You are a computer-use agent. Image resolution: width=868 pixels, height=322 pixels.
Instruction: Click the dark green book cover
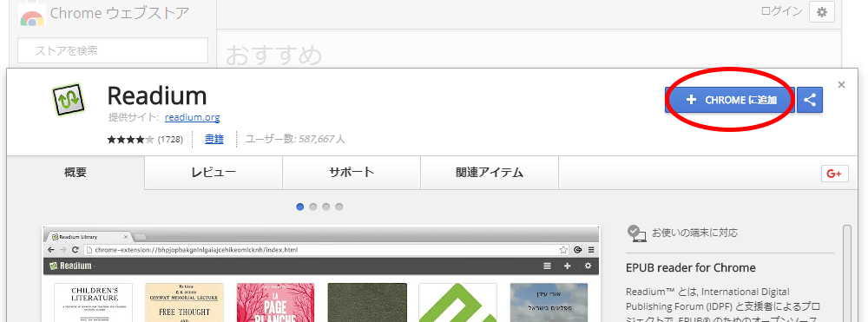(x=367, y=303)
